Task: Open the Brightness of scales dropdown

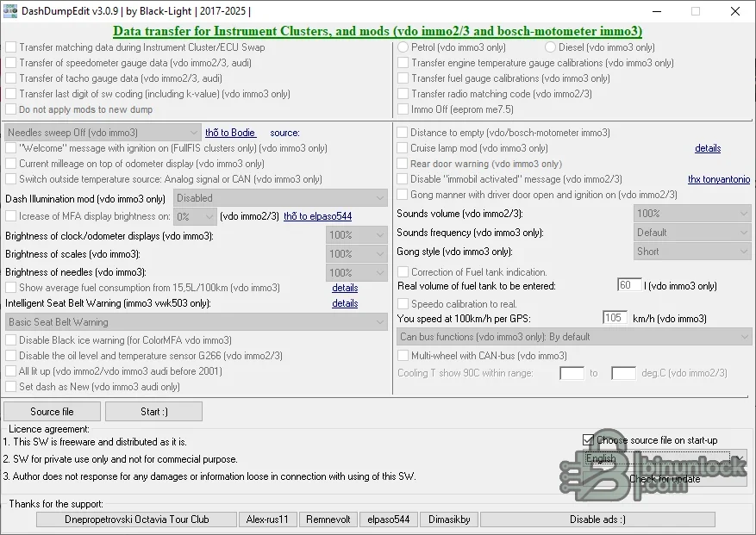Action: (357, 254)
